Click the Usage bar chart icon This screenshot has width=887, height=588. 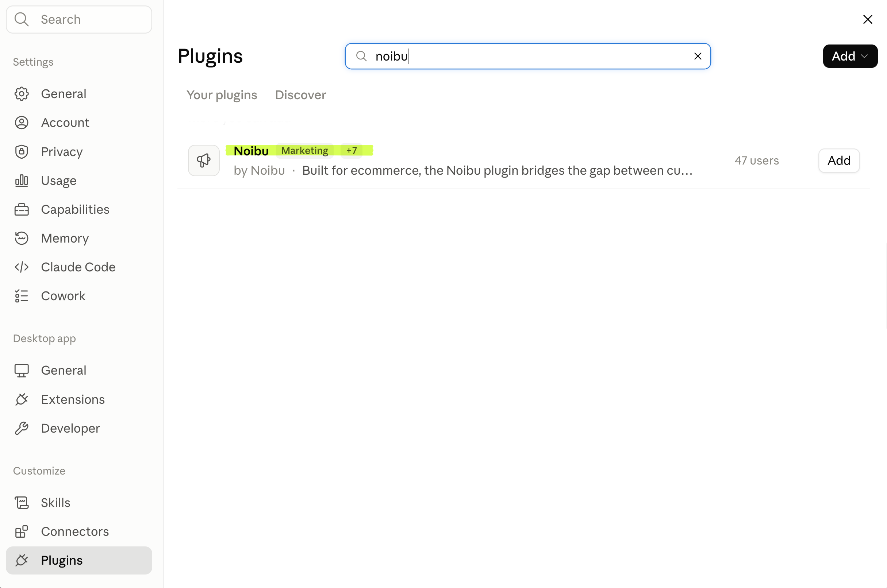[x=22, y=180]
